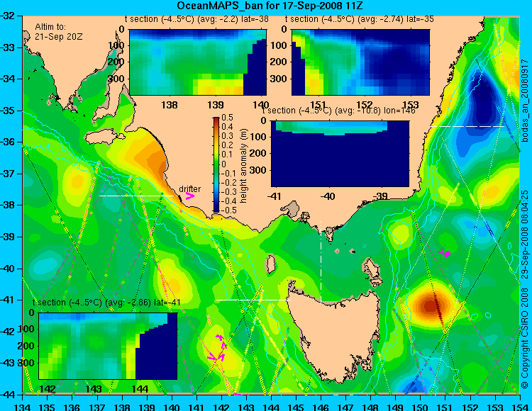The width and height of the screenshot is (532, 411).
Task: Click the '© Copyright CSIRO 2008' notice
Action: click(x=525, y=339)
